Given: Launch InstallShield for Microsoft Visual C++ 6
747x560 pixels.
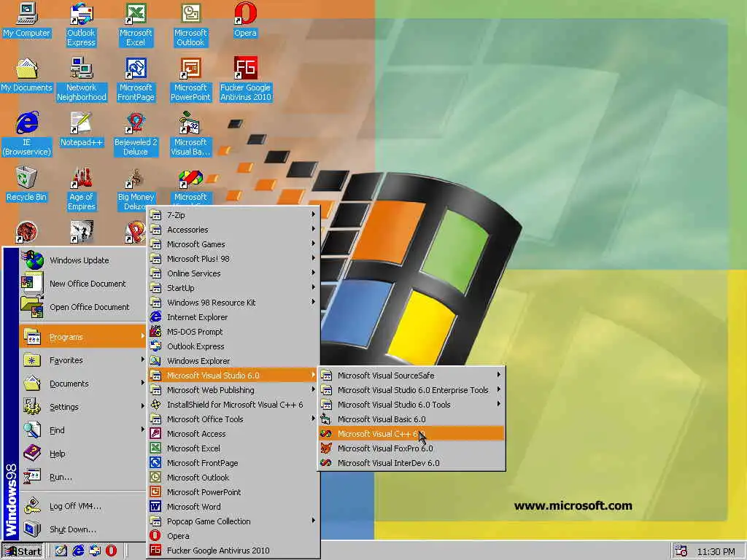Looking at the screenshot, I should tap(233, 404).
